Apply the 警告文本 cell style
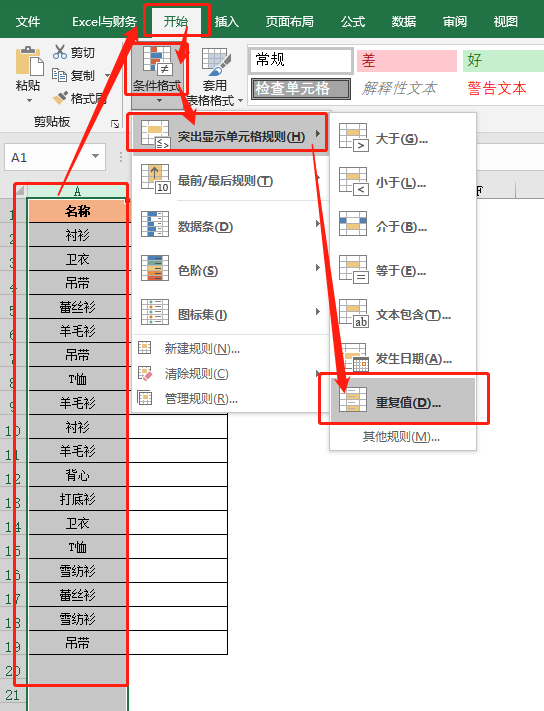 [497, 88]
